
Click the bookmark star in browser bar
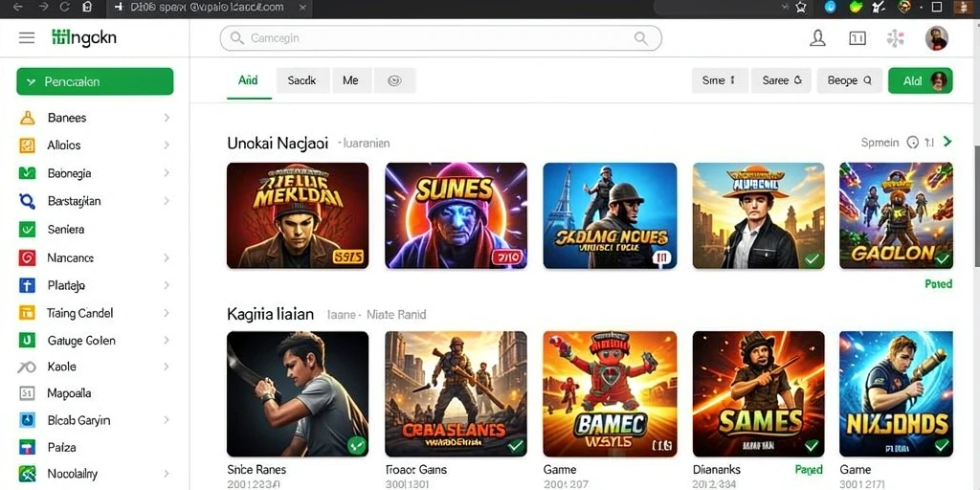[801, 7]
